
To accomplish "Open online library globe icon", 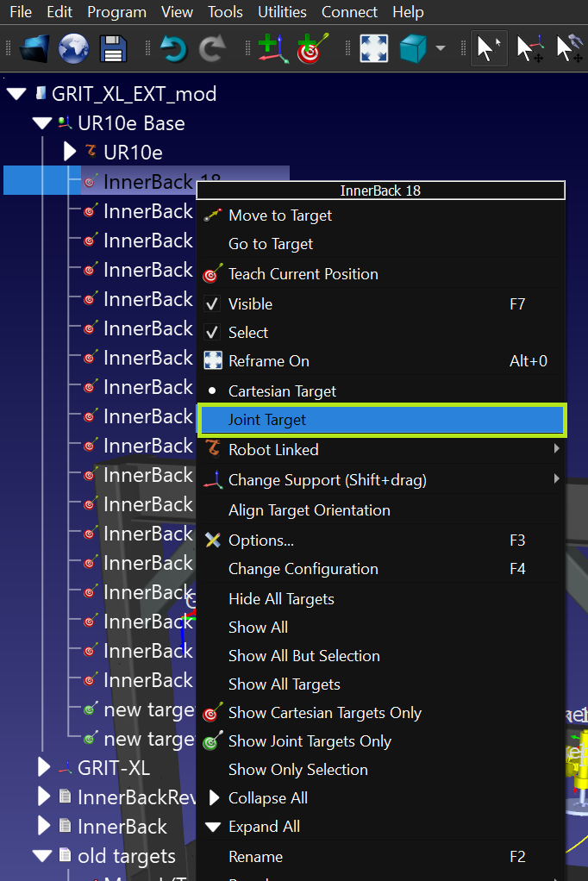I will [74, 48].
